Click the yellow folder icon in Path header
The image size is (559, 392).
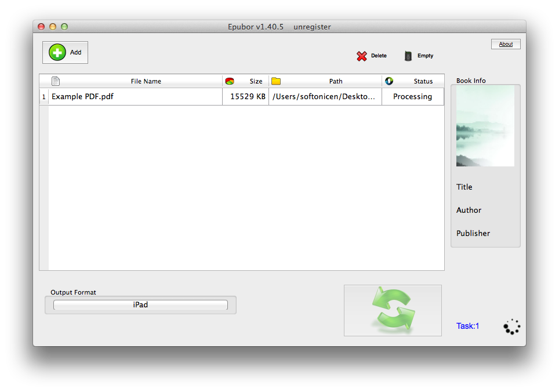coord(276,81)
